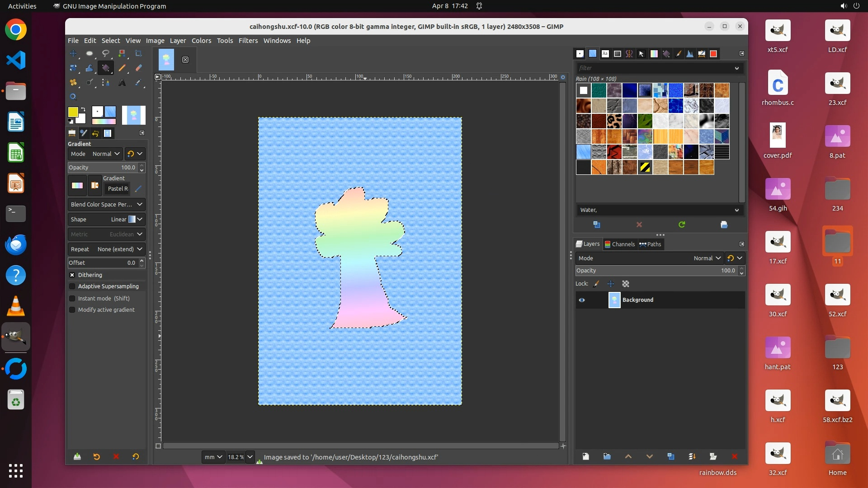Select the Heal tool bandage icon
Image resolution: width=868 pixels, height=488 pixels.
[x=73, y=83]
